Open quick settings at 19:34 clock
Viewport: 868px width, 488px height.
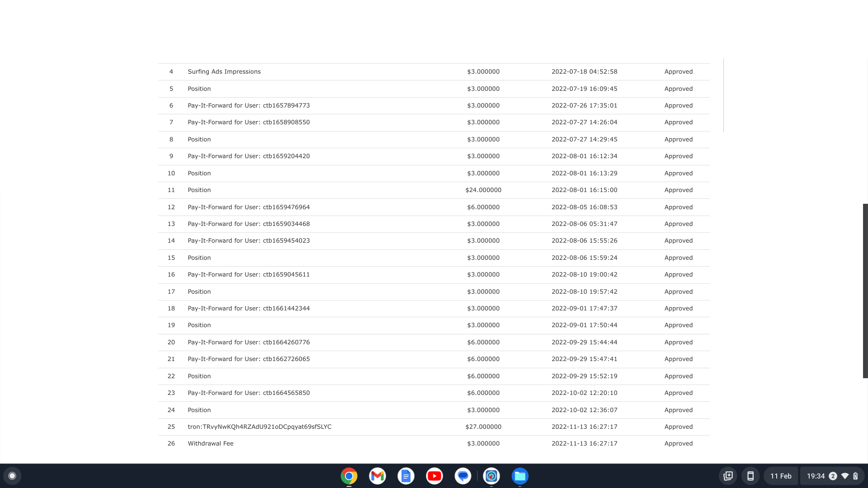(816, 476)
